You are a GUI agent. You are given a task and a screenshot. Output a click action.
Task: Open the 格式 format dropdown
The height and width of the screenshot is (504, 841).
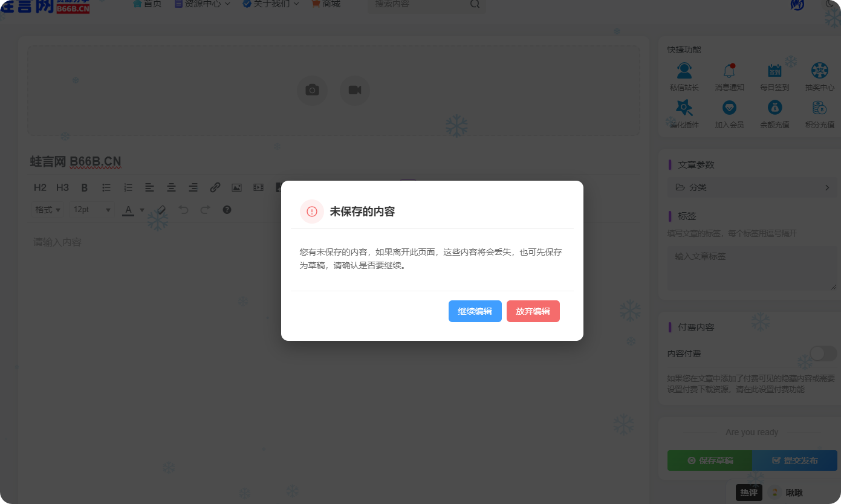click(47, 210)
